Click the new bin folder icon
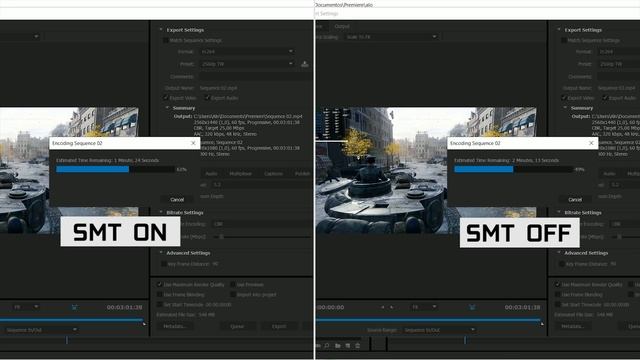 (x=338, y=346)
